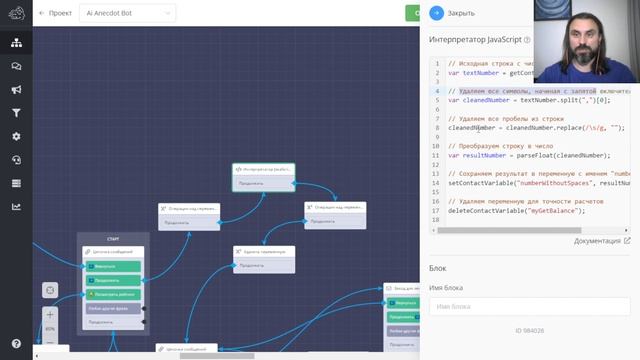
Task: Open the analytics chart icon in sidebar
Action: click(x=16, y=207)
